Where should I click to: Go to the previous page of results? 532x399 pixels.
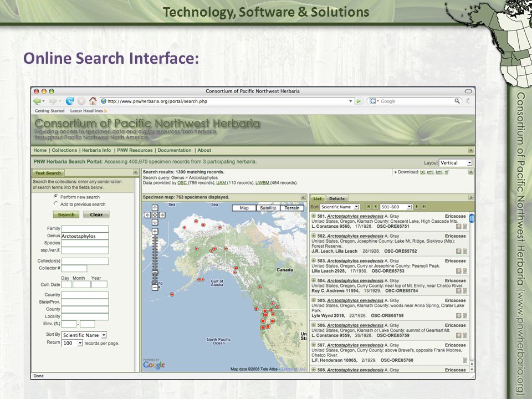[376, 207]
